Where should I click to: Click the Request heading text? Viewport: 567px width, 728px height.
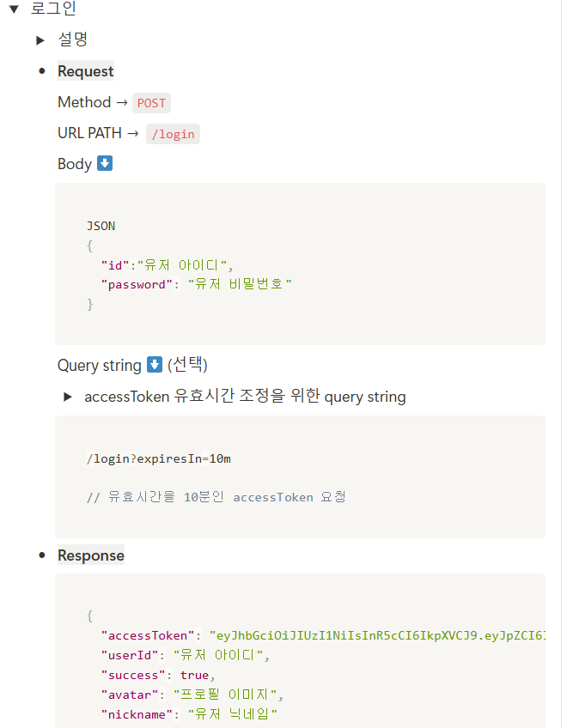[86, 71]
